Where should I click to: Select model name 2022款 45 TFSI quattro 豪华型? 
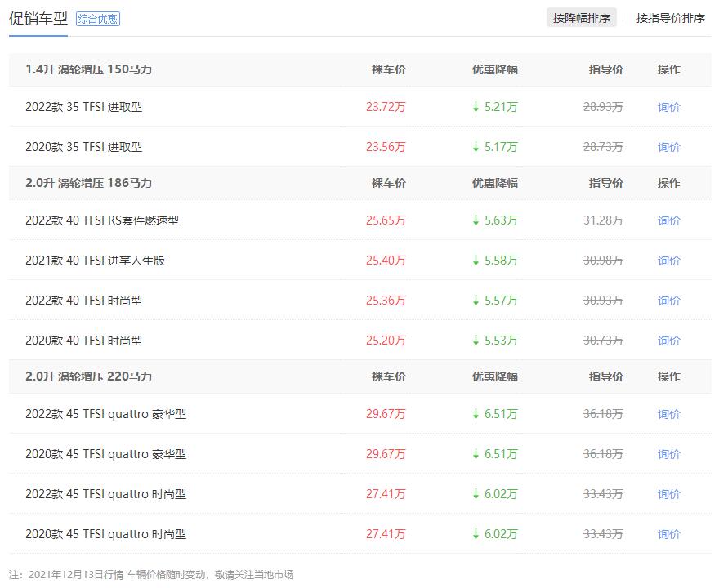[x=106, y=414]
